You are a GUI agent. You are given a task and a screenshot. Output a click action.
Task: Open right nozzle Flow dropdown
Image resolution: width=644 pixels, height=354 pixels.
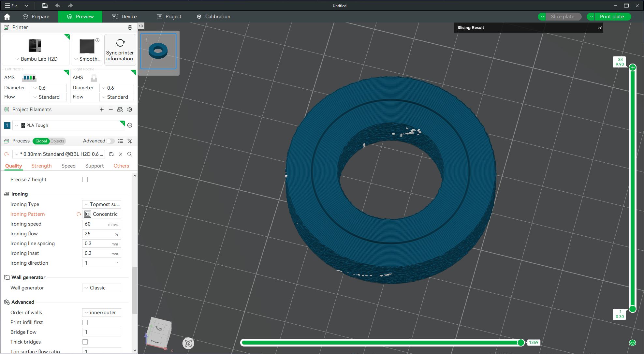tap(117, 97)
